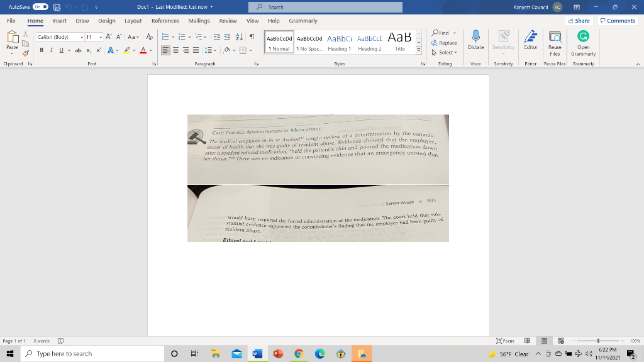Open Borders dropdown

(x=250, y=50)
